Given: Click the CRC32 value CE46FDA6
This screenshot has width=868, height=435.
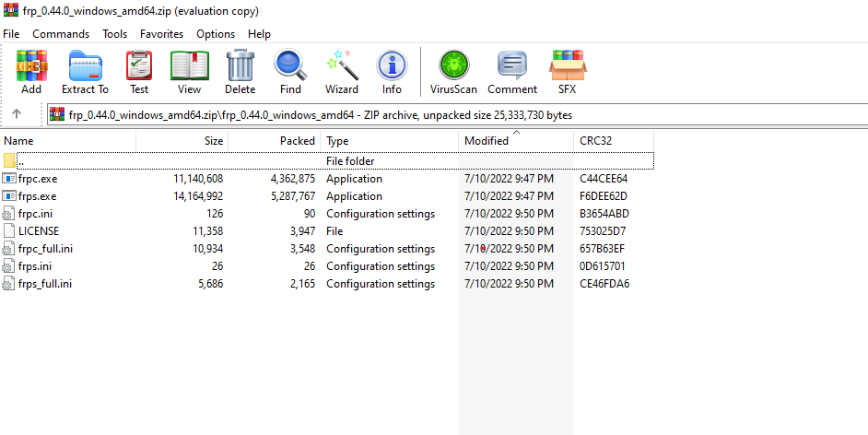Looking at the screenshot, I should 604,284.
